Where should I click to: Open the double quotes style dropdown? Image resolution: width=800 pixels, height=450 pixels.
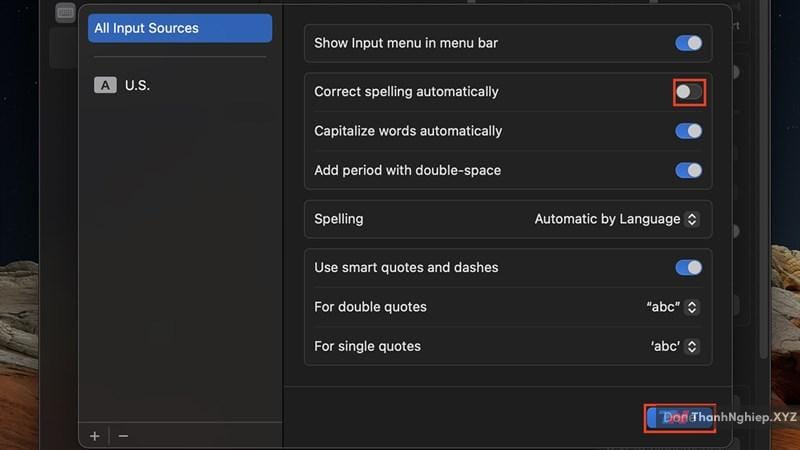(x=672, y=307)
